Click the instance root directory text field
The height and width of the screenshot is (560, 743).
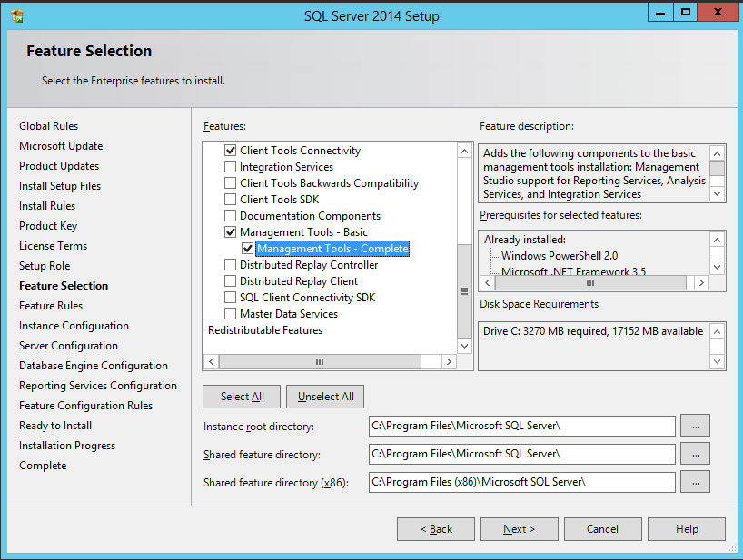coord(521,426)
